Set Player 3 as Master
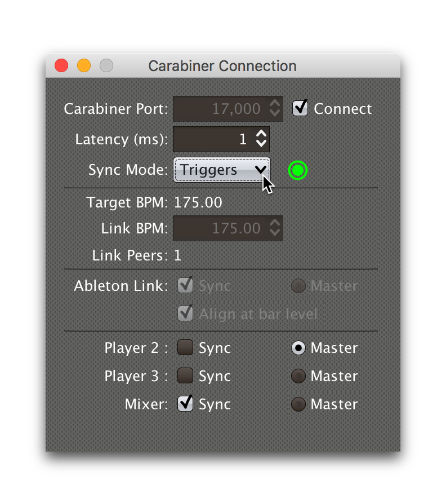The height and width of the screenshot is (504, 446). pos(298,376)
